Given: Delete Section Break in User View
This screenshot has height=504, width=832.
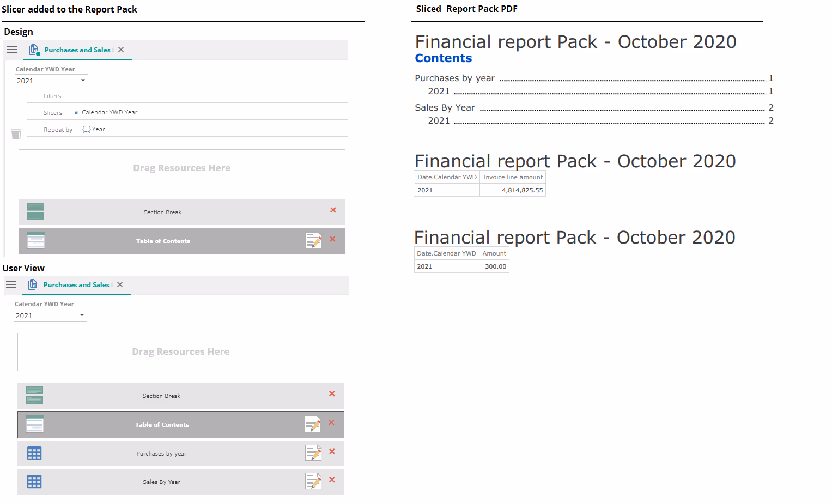Looking at the screenshot, I should [332, 394].
